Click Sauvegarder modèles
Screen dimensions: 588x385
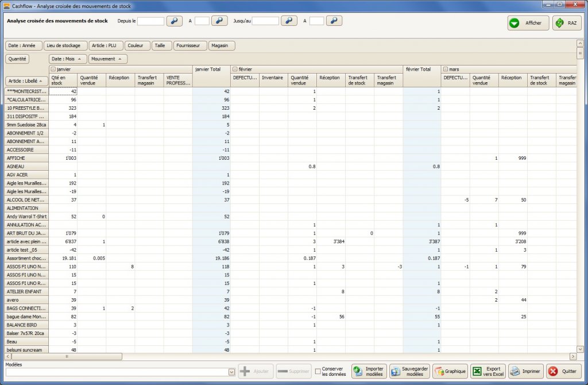(409, 371)
